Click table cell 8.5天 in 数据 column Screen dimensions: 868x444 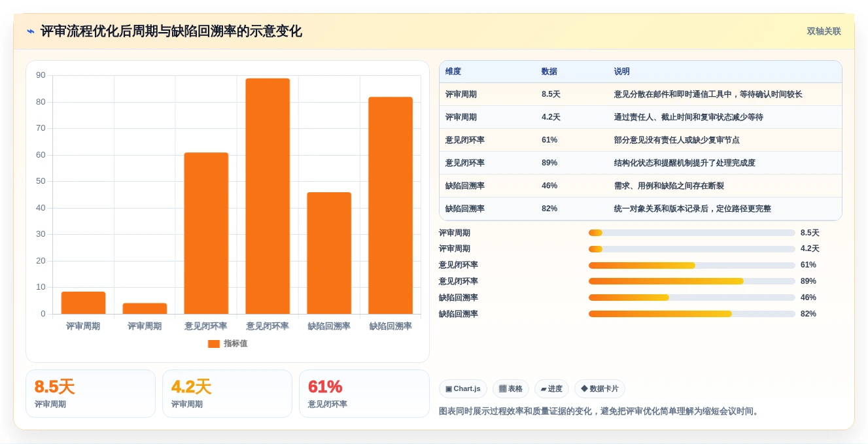551,95
